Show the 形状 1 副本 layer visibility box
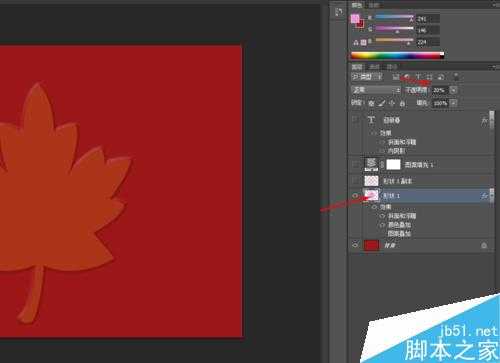The height and width of the screenshot is (363, 500). pos(356,181)
